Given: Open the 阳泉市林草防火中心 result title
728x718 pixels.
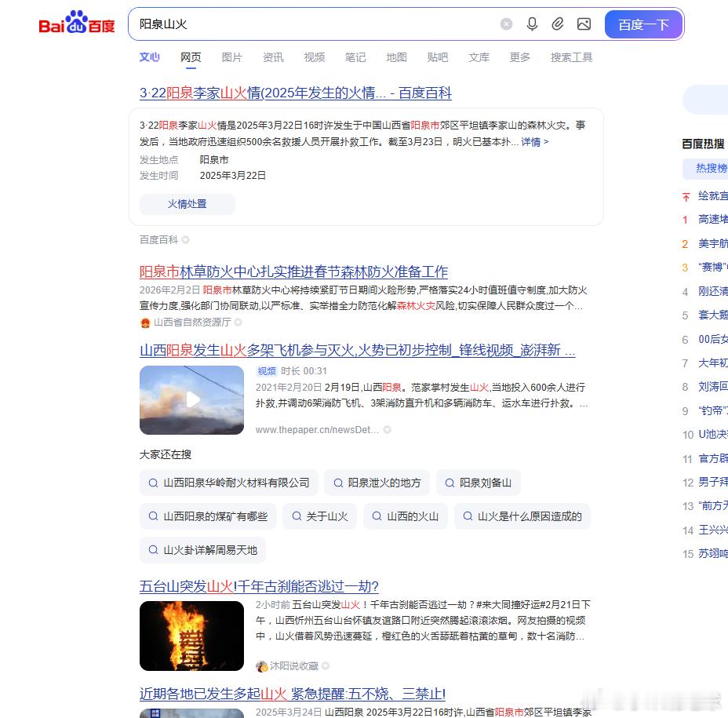Looking at the screenshot, I should click(293, 272).
